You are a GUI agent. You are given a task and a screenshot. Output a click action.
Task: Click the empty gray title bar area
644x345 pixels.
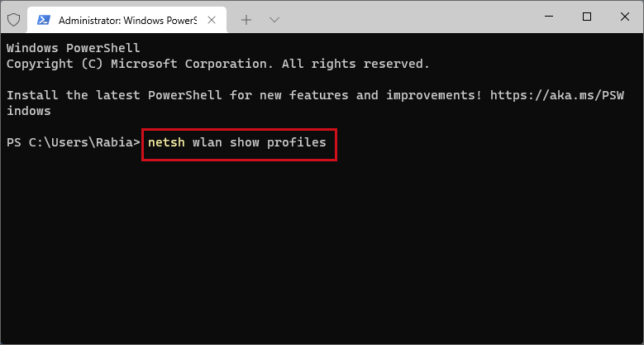(407, 20)
